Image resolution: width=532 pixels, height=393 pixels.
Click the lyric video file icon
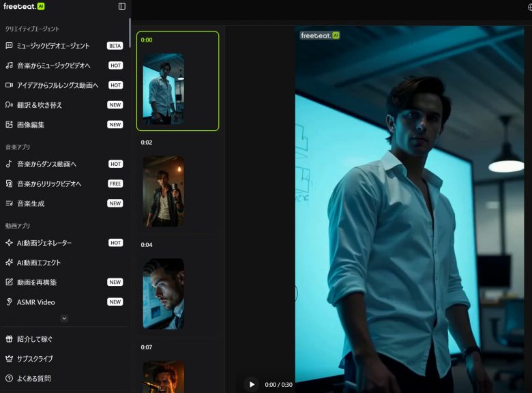pyautogui.click(x=9, y=184)
